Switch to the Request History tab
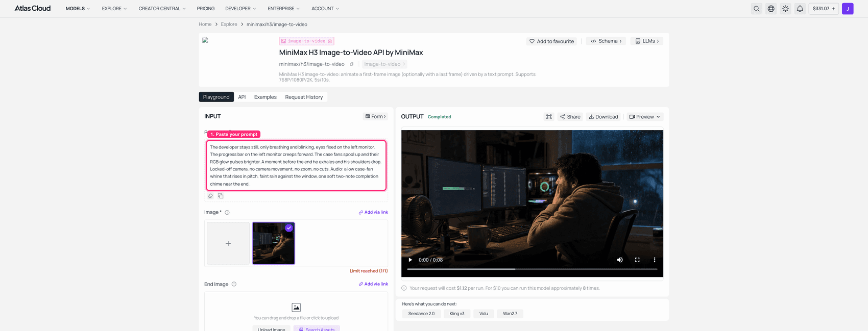Image resolution: width=868 pixels, height=331 pixels. pyautogui.click(x=304, y=97)
